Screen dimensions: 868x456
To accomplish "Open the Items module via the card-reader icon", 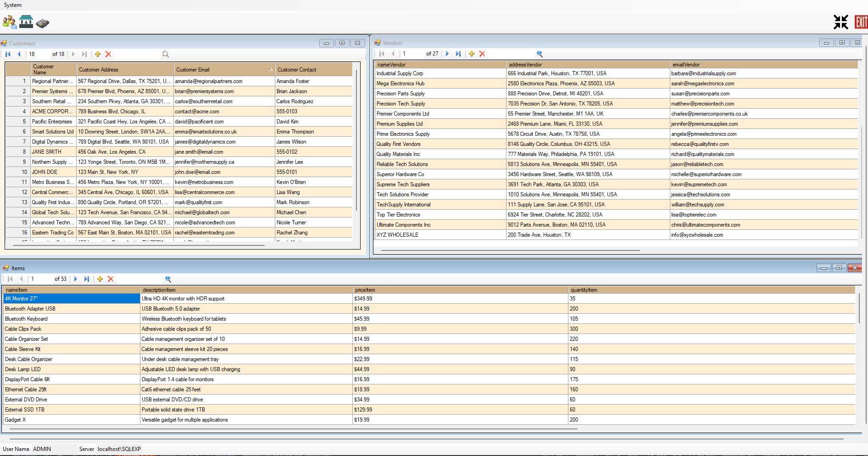I will click(x=42, y=22).
